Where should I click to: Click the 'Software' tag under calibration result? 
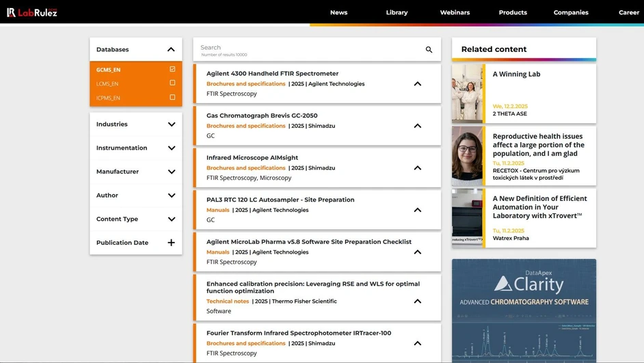219,311
